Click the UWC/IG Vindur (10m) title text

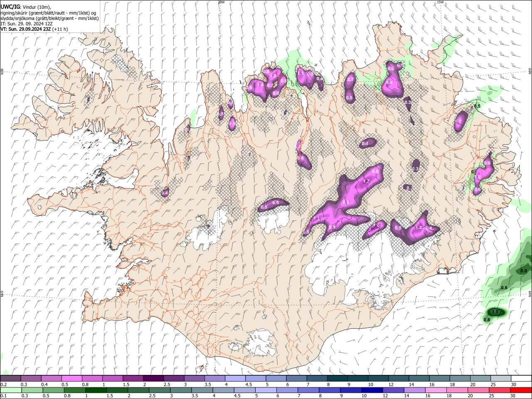(26, 7)
